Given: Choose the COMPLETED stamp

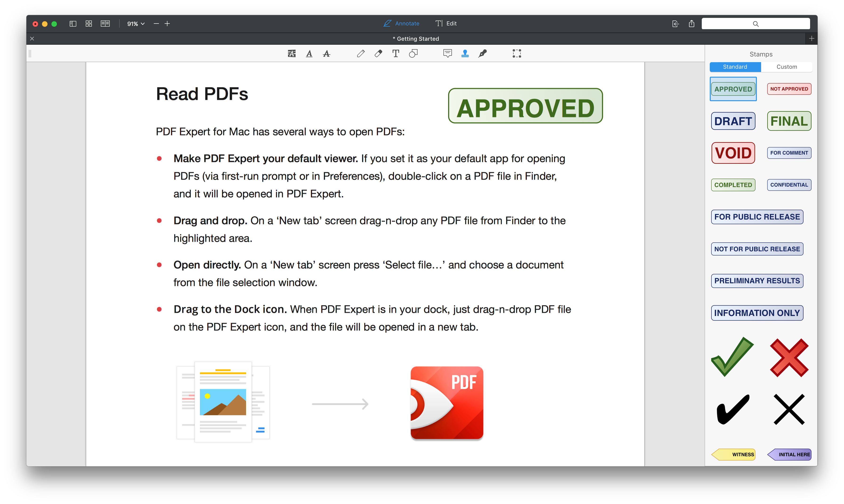Looking at the screenshot, I should 733,185.
